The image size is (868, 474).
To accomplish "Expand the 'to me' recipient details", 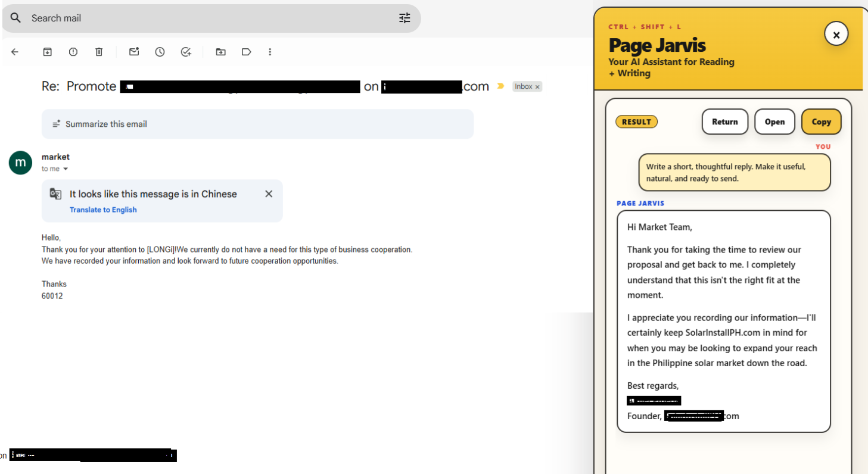I will (x=66, y=169).
